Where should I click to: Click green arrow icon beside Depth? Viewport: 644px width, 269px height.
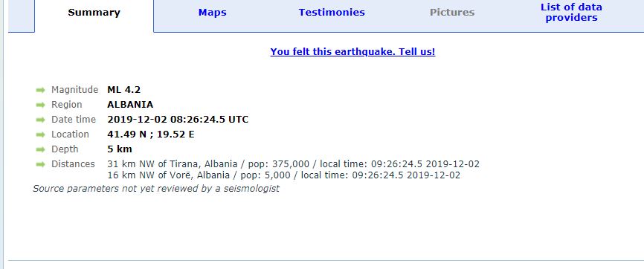pyautogui.click(x=40, y=149)
